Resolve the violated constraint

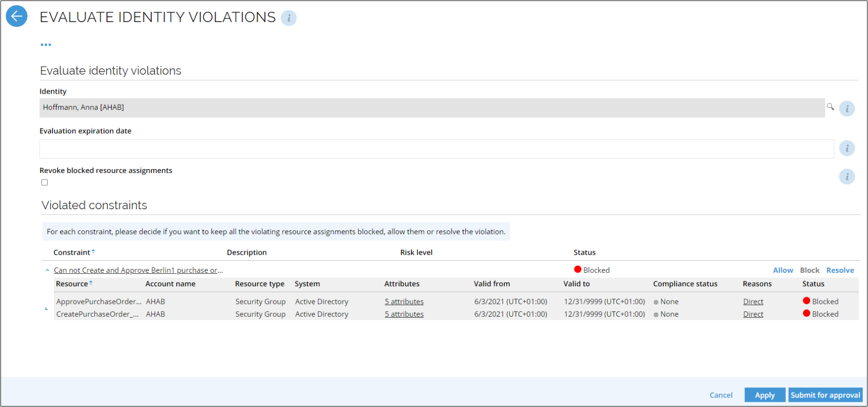(840, 270)
